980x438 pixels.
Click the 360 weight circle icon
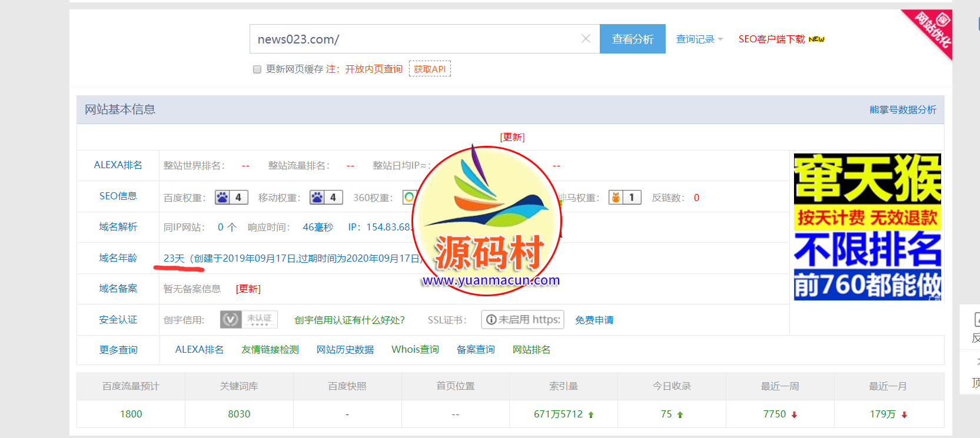pyautogui.click(x=408, y=197)
